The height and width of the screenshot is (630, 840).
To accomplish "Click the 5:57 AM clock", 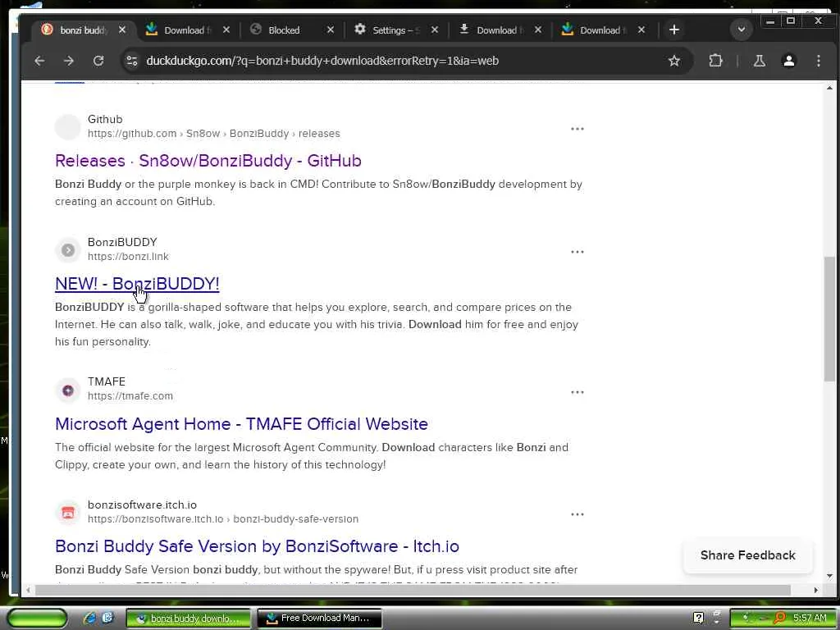I will point(810,619).
